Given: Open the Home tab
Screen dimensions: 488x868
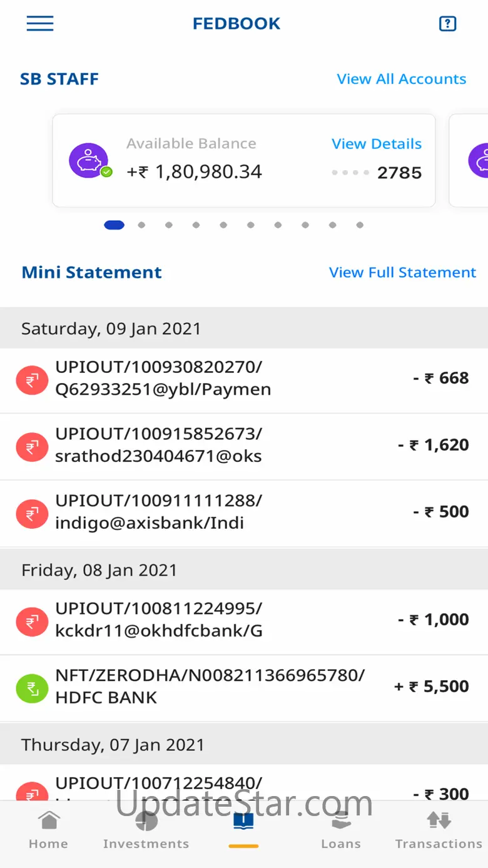Looking at the screenshot, I should (48, 829).
